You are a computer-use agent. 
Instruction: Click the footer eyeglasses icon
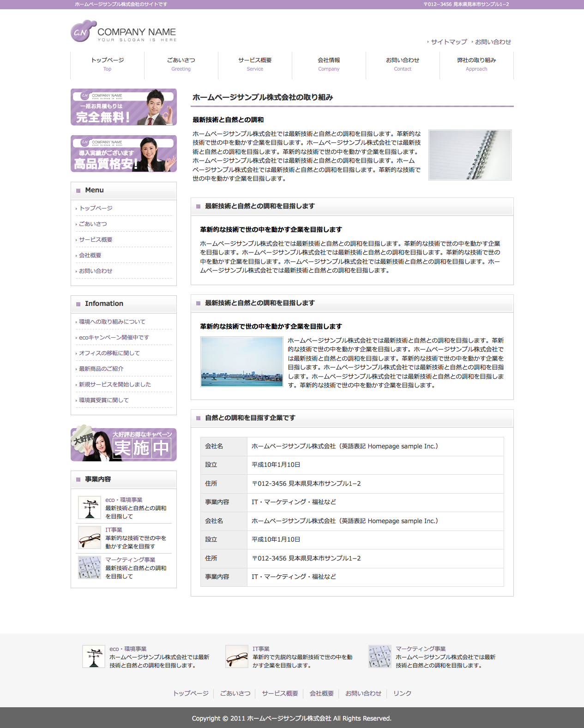point(237,656)
